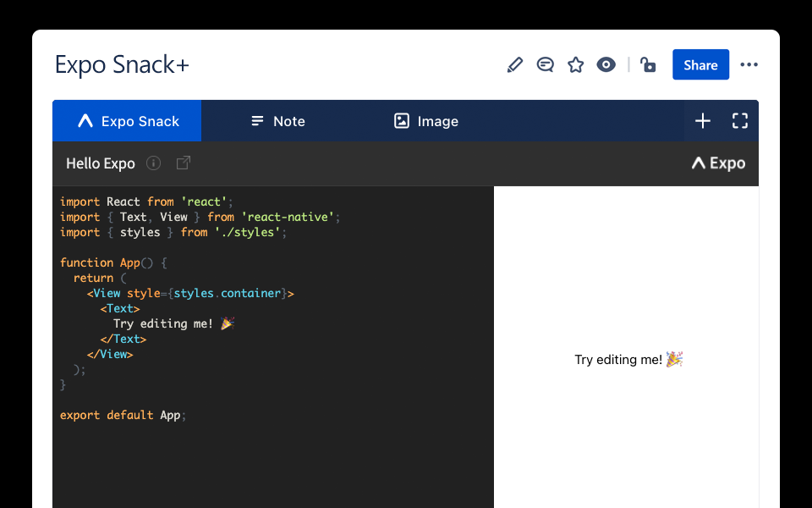
Task: Click the Expo logo link
Action: 718,163
